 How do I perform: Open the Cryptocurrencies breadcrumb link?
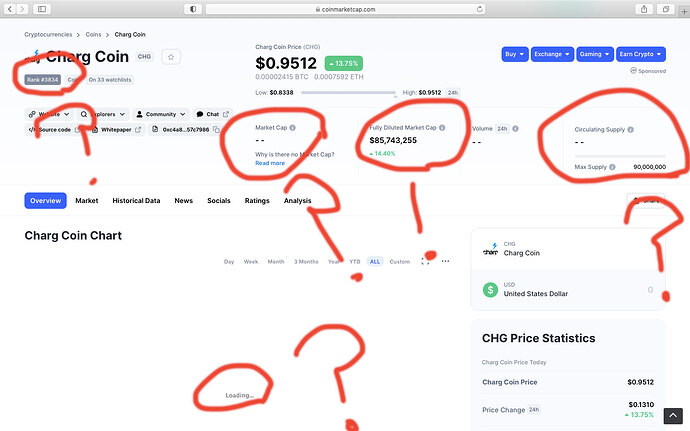48,34
